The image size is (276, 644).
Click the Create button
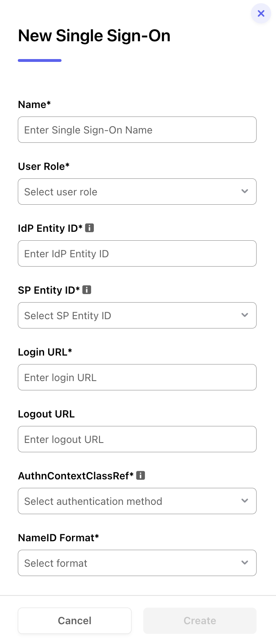(200, 621)
